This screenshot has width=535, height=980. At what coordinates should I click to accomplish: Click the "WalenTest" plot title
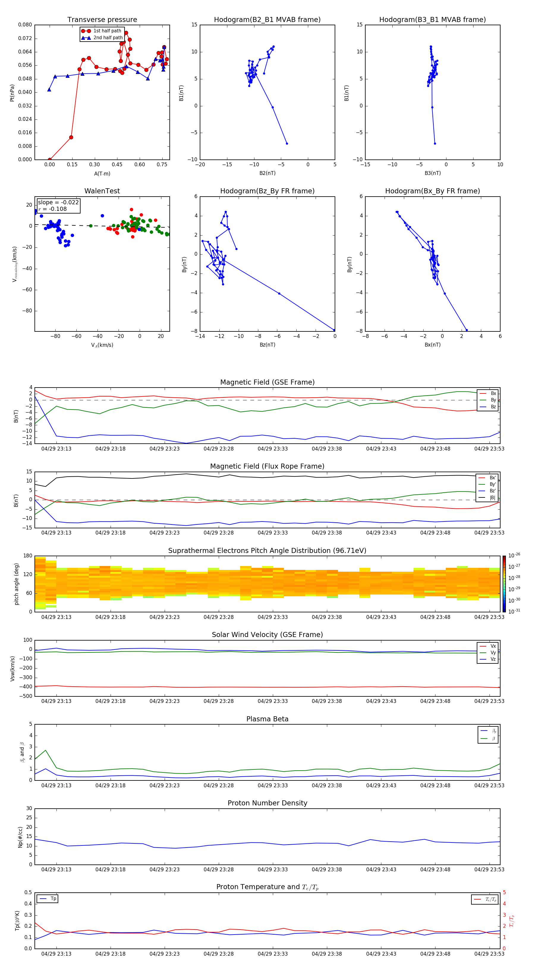click(x=102, y=191)
